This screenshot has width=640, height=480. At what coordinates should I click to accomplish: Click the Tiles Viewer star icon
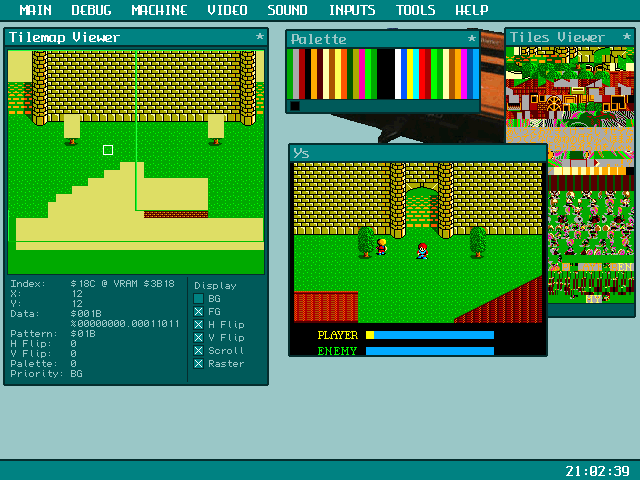(x=627, y=37)
